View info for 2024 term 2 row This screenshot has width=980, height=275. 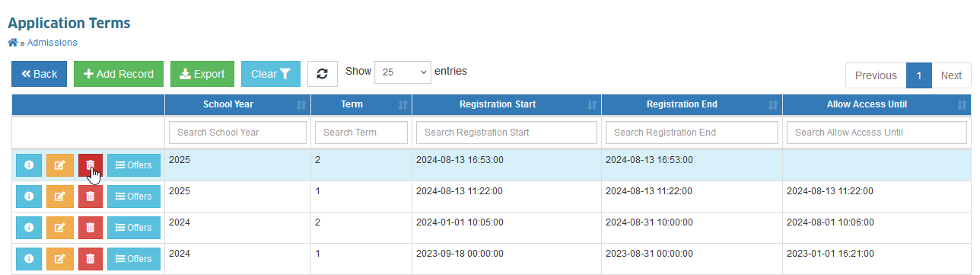[x=29, y=228]
